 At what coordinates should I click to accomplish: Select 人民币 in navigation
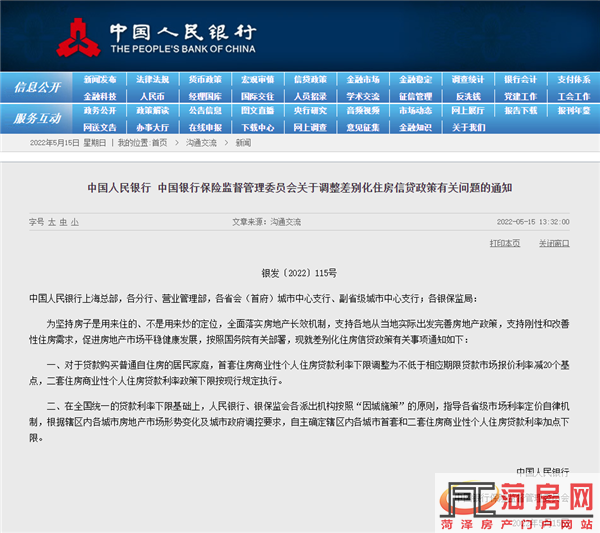tap(152, 96)
